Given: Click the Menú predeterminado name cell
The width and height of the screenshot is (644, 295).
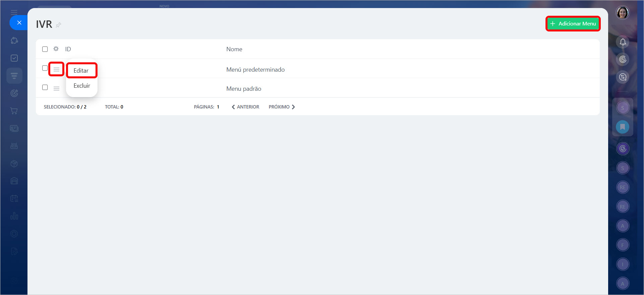Looking at the screenshot, I should tap(255, 70).
